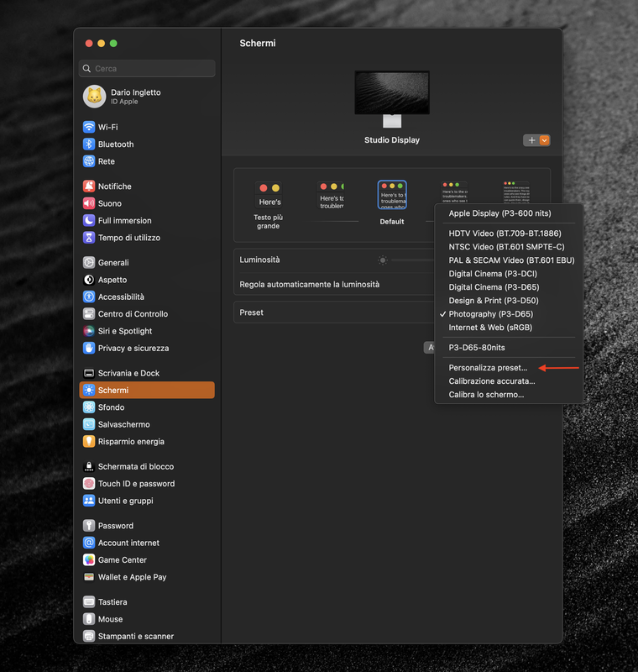
Task: Select NTSC Video (BT.601 SMPTE-C) preset
Action: pos(509,247)
